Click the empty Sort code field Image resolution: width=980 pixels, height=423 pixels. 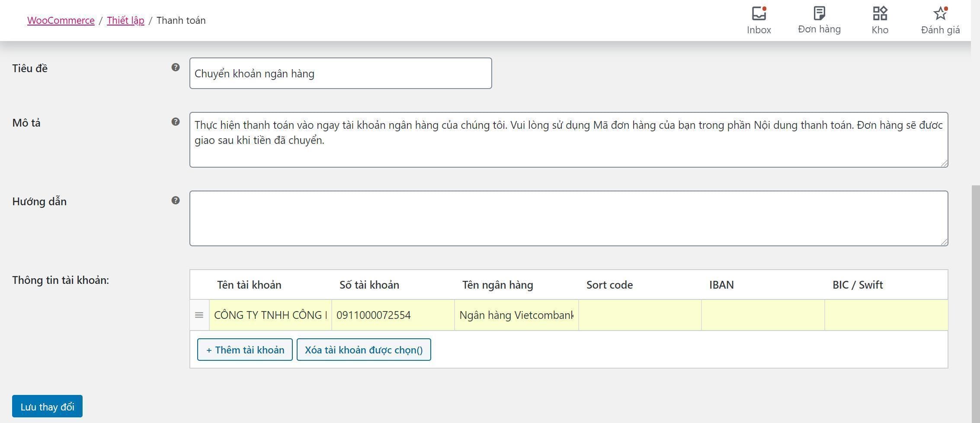(640, 315)
